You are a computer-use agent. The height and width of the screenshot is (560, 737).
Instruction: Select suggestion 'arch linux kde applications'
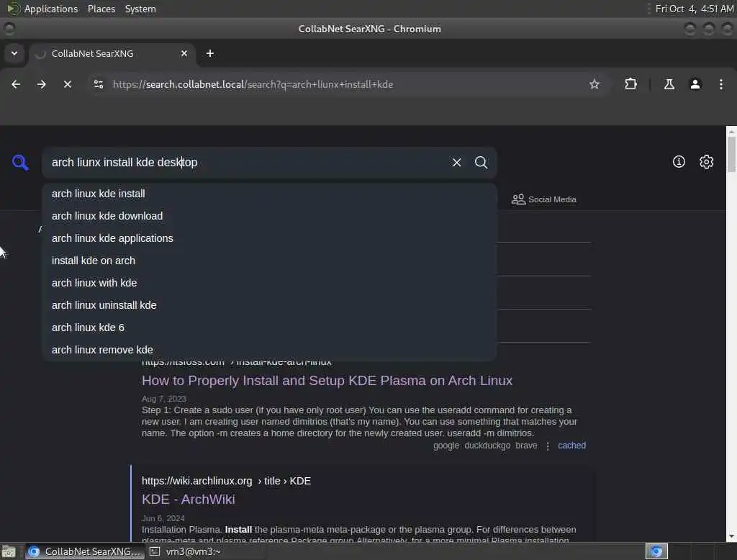click(269, 238)
